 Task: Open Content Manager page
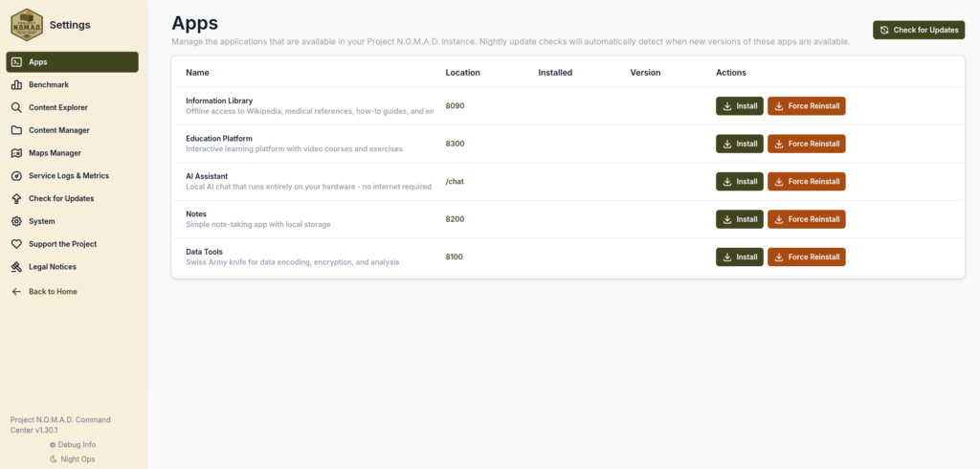pyautogui.click(x=73, y=130)
